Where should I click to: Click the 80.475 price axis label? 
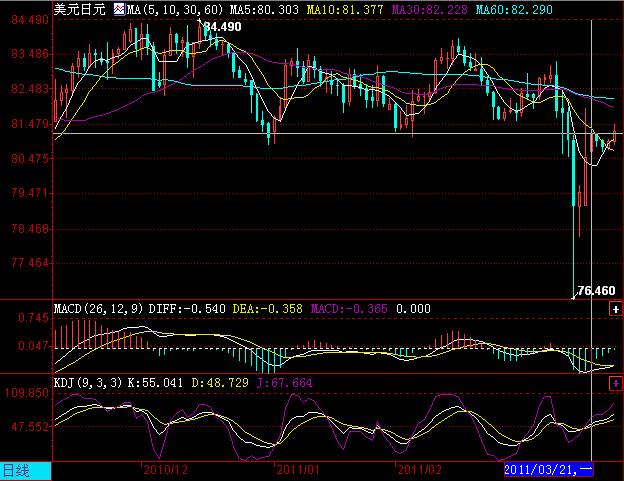tap(30, 159)
